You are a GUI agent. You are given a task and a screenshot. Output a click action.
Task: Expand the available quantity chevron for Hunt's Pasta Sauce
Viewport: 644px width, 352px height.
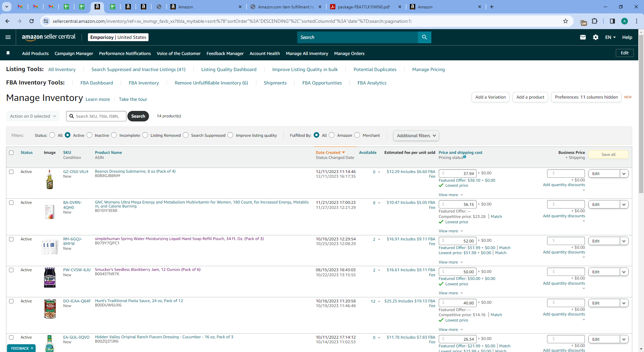click(379, 301)
